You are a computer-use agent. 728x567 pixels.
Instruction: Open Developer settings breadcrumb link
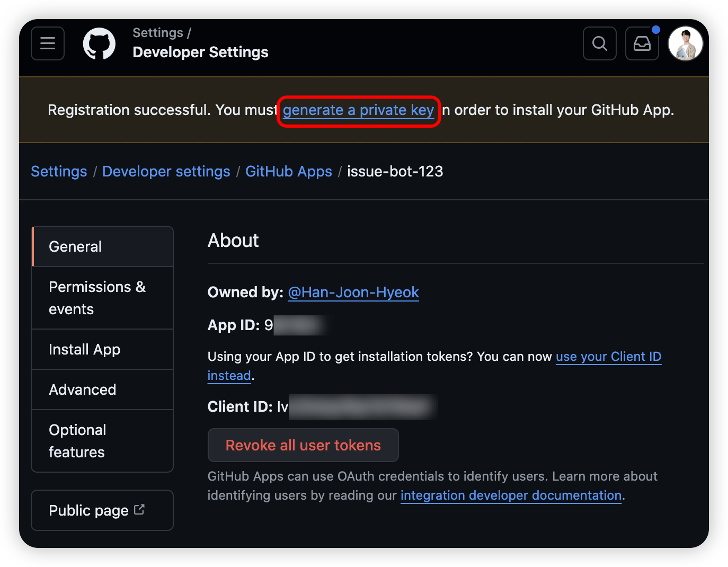coord(166,172)
